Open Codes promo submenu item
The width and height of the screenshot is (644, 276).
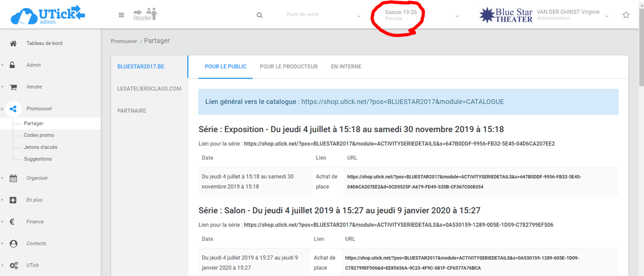[x=39, y=135]
